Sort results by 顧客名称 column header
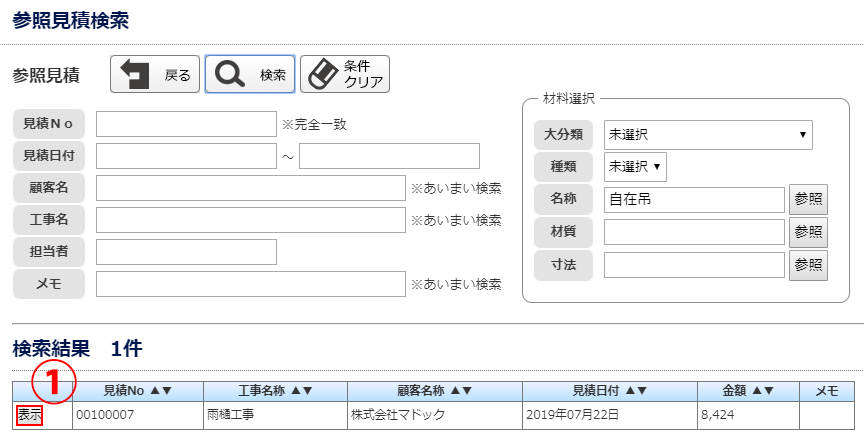Viewport: 864px width, 446px height. coord(433,391)
